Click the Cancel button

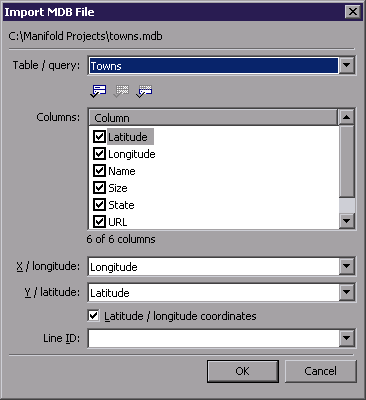(x=320, y=371)
